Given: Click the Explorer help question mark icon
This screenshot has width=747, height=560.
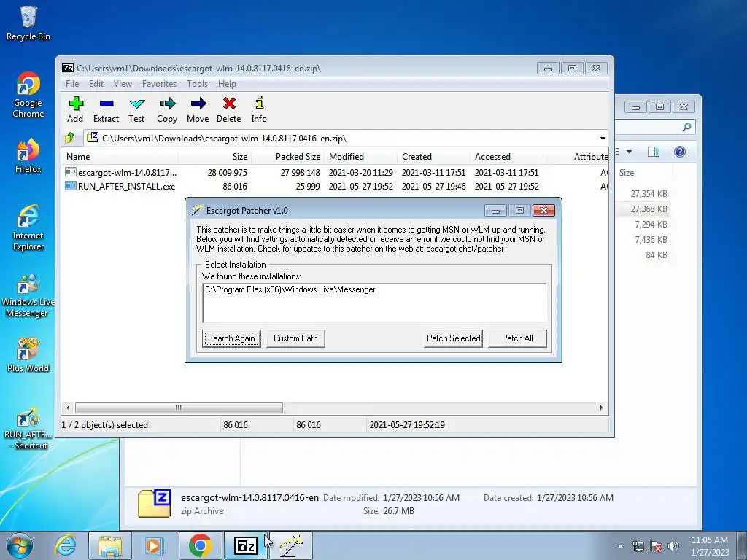Looking at the screenshot, I should [680, 152].
